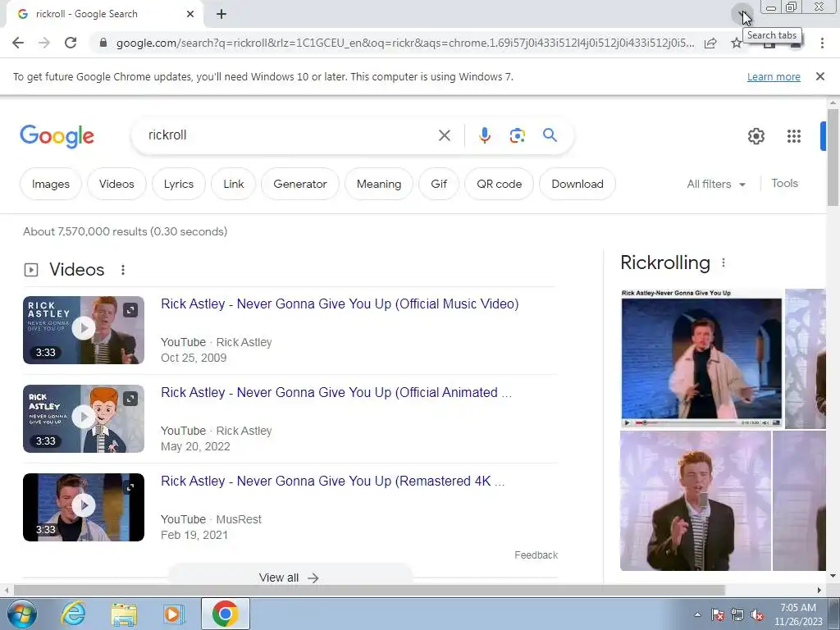Open Remastered 4K video result link
The image size is (840, 630).
pyautogui.click(x=333, y=481)
